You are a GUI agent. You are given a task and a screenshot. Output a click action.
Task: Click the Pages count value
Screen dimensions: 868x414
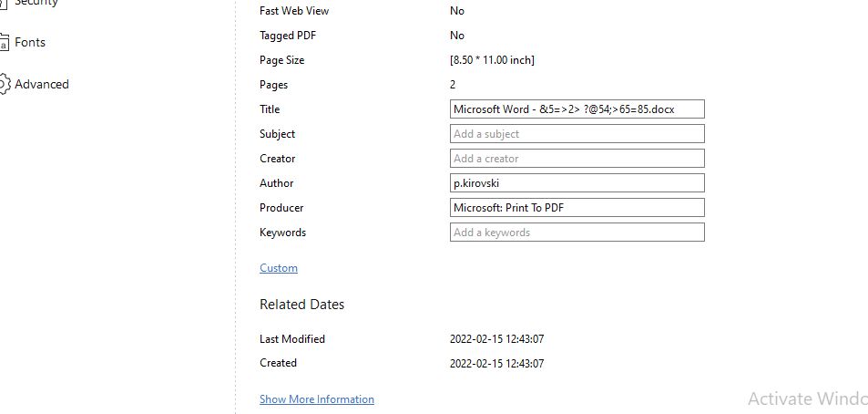[x=454, y=85]
